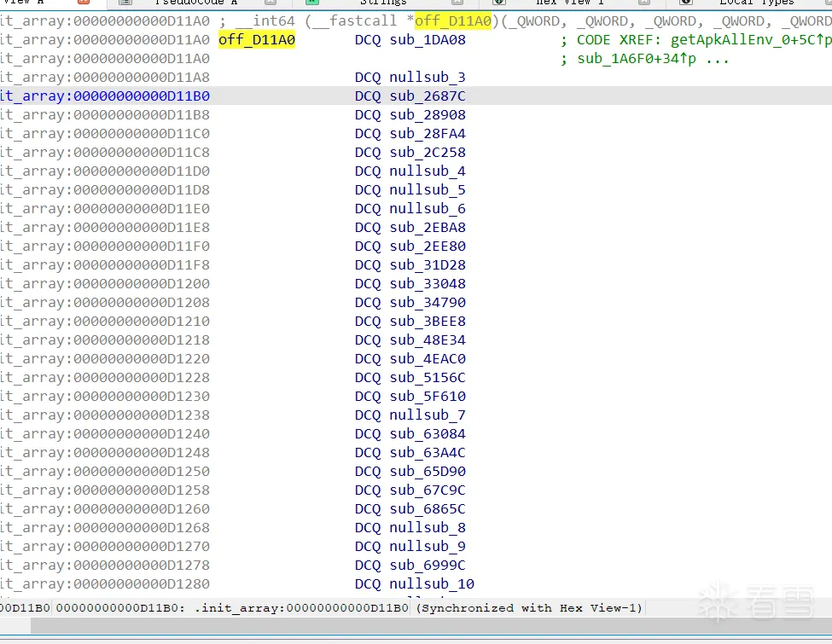The width and height of the screenshot is (832, 644).
Task: Click address 00000000000D1230 in the listing
Action: coord(142,397)
